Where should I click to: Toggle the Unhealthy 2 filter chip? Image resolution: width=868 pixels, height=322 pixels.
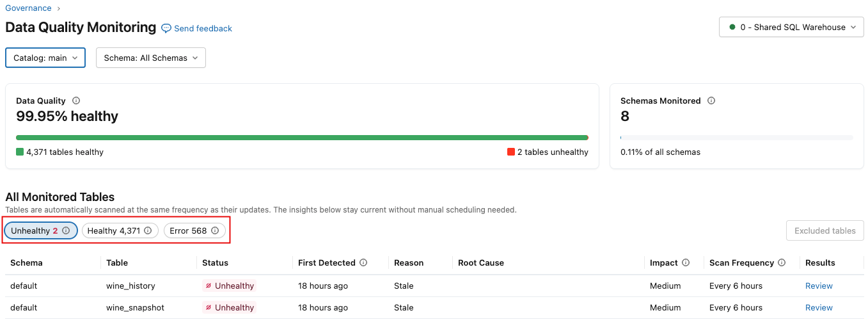tap(34, 230)
